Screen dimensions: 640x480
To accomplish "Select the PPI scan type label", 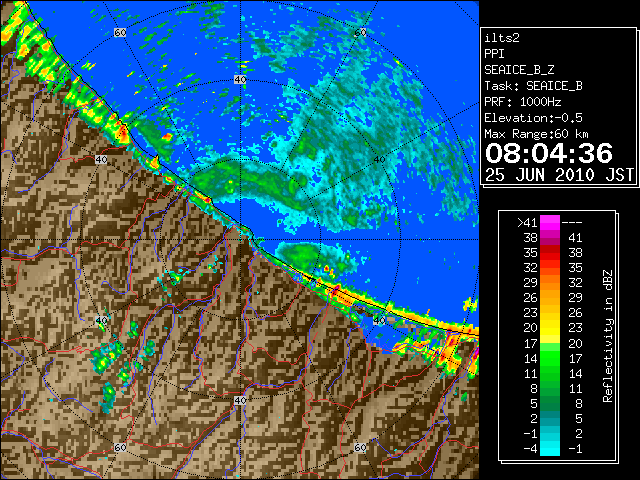I will point(494,54).
